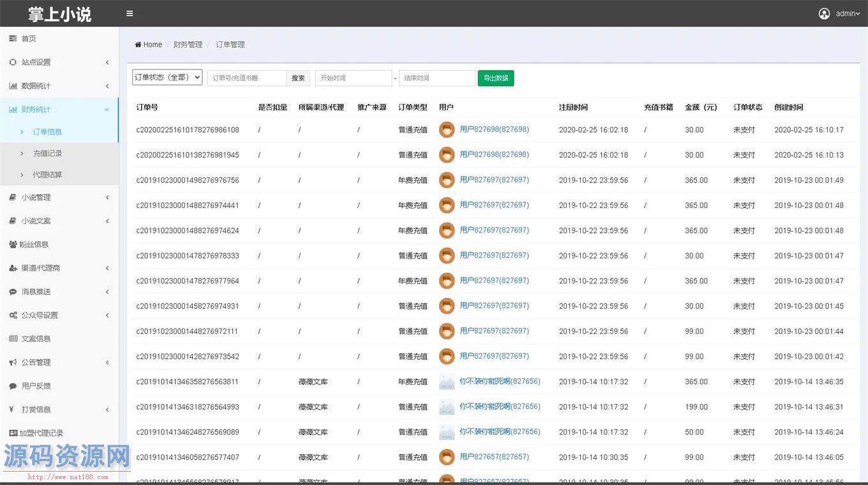Select the 站点设置 gear icon

pos(14,62)
